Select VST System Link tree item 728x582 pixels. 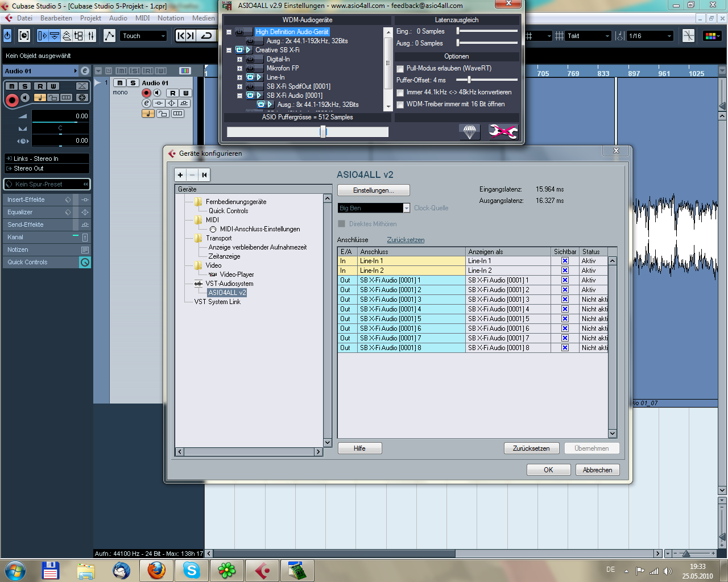(217, 302)
